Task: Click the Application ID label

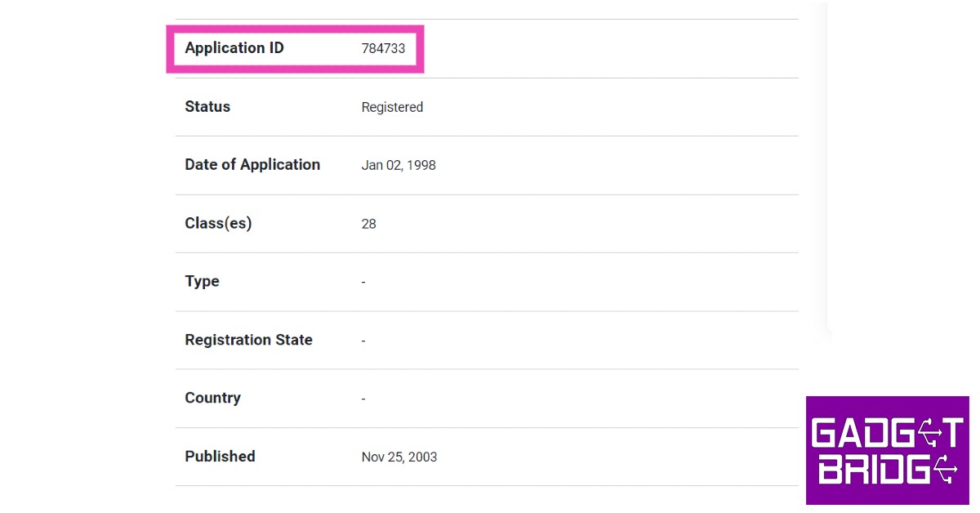Action: 234,48
